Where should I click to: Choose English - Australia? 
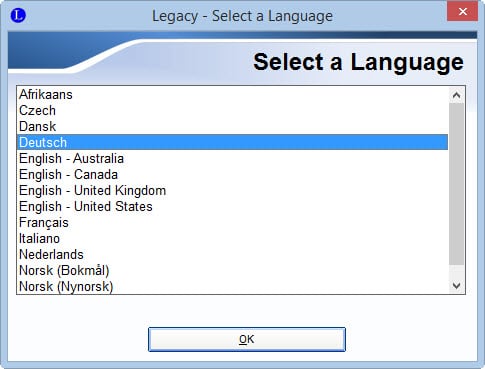point(232,158)
